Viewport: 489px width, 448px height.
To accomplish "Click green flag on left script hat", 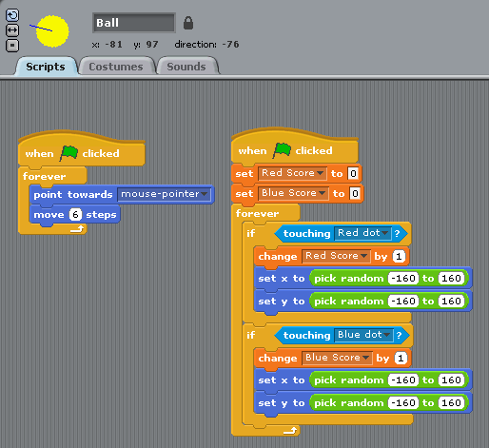I will point(68,153).
